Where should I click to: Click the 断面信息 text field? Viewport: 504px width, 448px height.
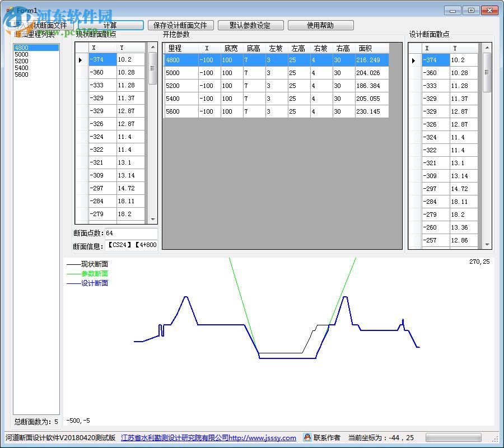pyautogui.click(x=132, y=246)
